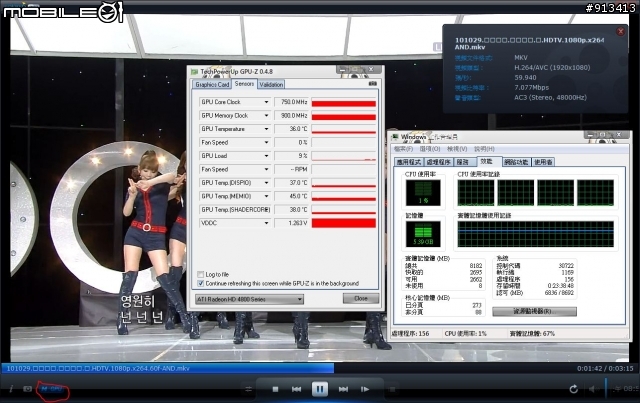Switch to the 服務 tab
The width and height of the screenshot is (640, 403).
pyautogui.click(x=464, y=162)
